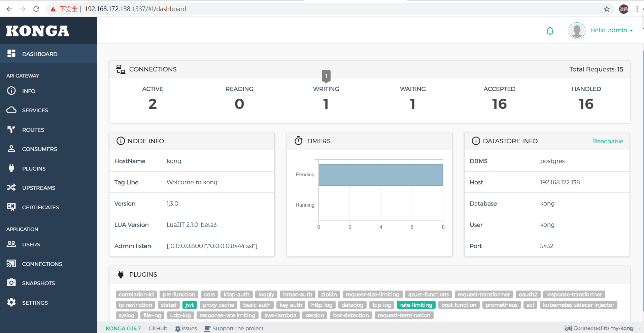
Task: Click the Timers stopwatch icon
Action: click(x=298, y=141)
